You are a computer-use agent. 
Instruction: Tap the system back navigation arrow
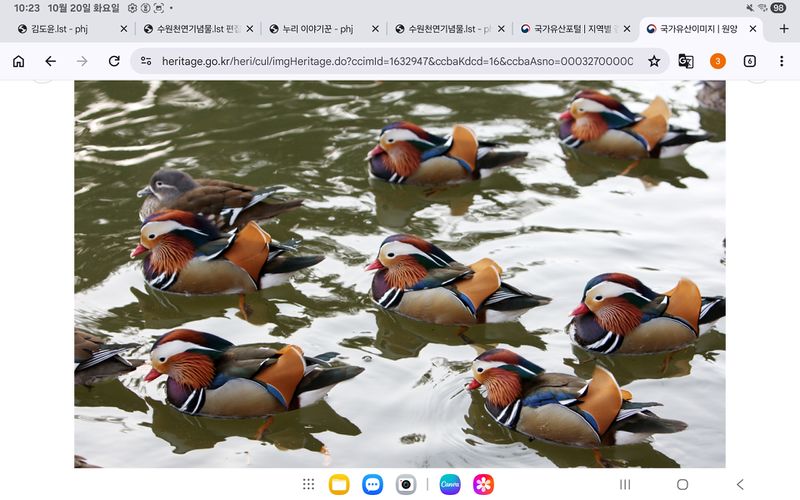[740, 484]
